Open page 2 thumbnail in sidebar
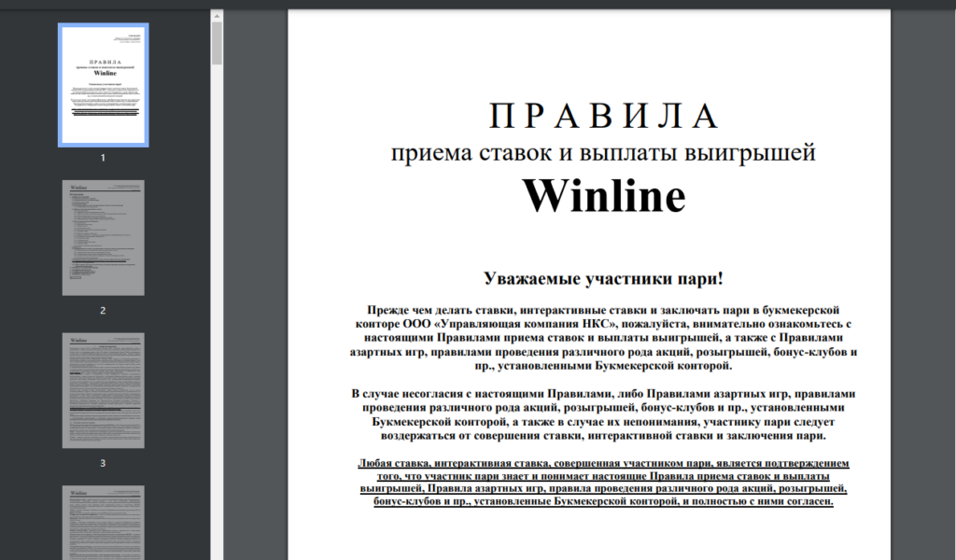Viewport: 956px width, 560px height. [103, 238]
